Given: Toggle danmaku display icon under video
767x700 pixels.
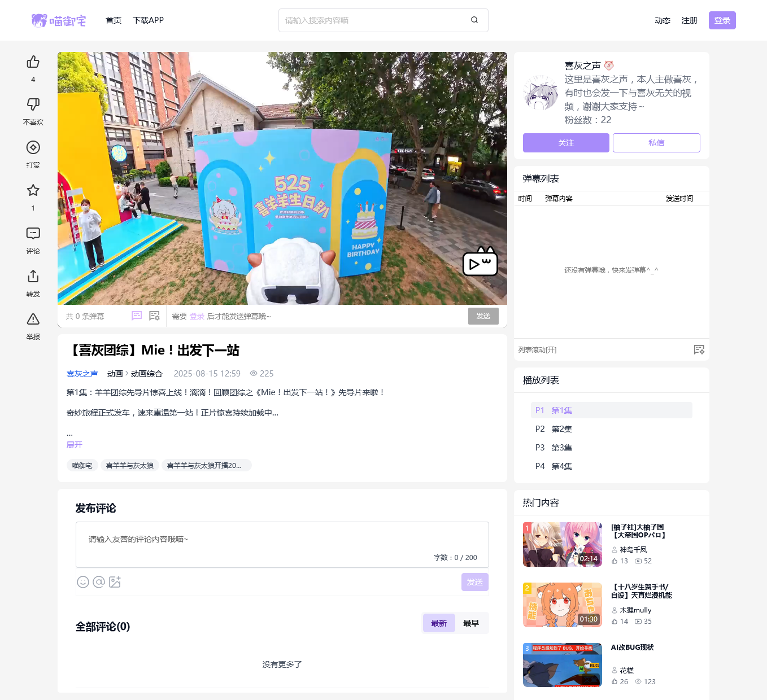Looking at the screenshot, I should tap(137, 316).
